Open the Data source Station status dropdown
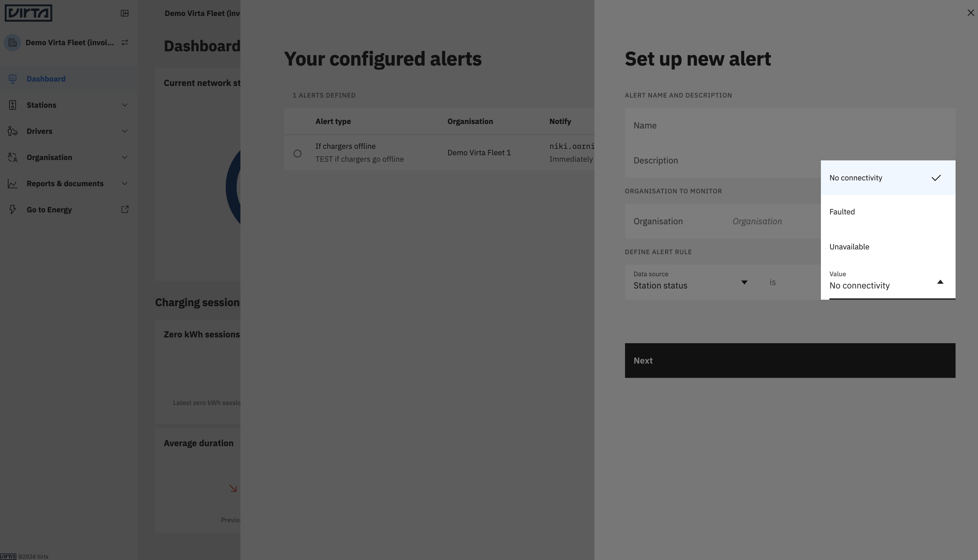This screenshot has height=560, width=978. click(692, 282)
